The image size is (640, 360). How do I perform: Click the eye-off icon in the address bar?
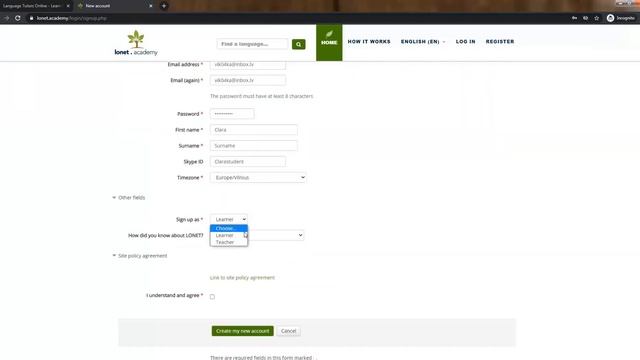585,18
